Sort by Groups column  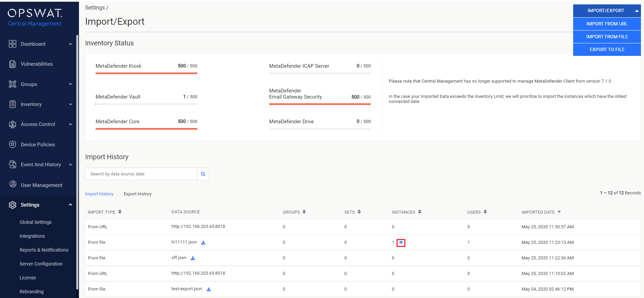point(304,212)
